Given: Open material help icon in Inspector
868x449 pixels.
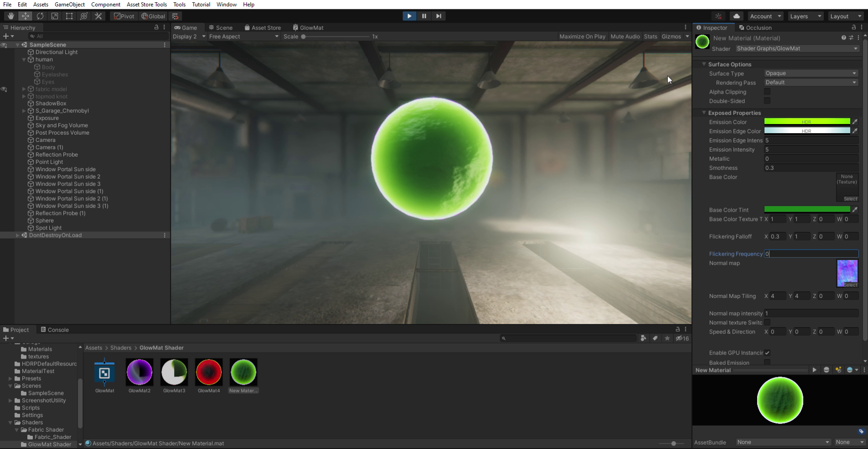Looking at the screenshot, I should click(x=843, y=38).
